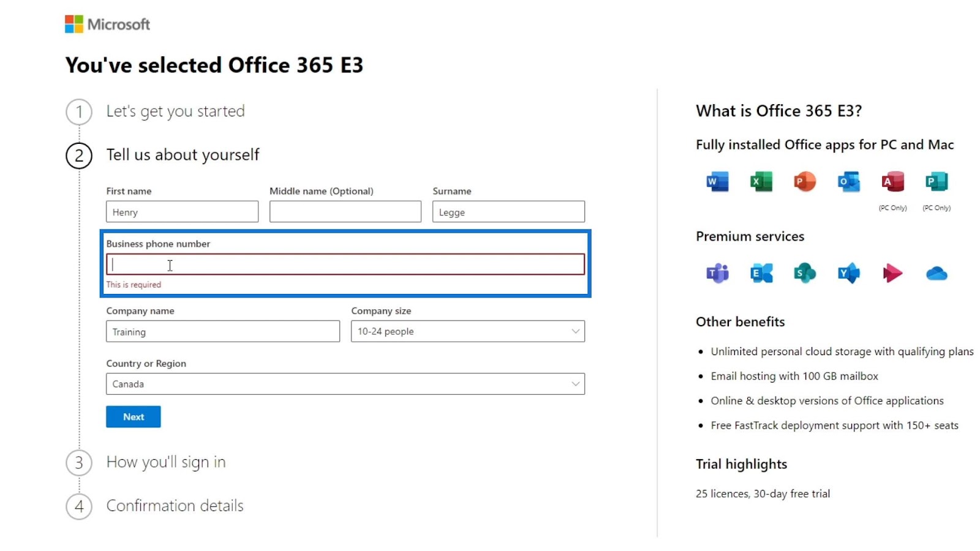
Task: Click the 'What is Office 365 E3?' heading
Action: click(779, 111)
